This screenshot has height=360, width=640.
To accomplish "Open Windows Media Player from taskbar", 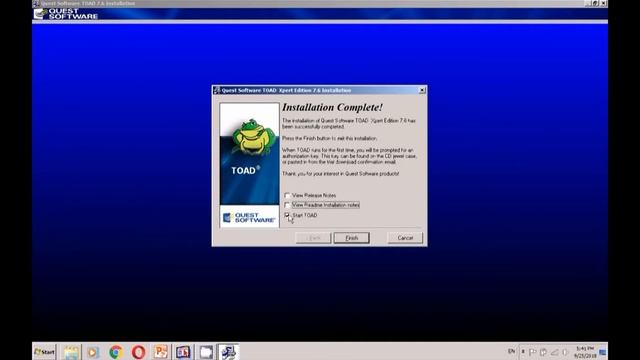I will pyautogui.click(x=93, y=352).
